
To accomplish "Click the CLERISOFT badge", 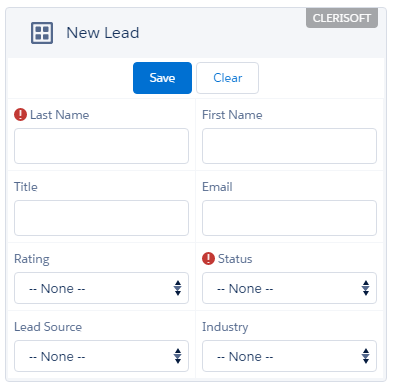I will pos(342,18).
